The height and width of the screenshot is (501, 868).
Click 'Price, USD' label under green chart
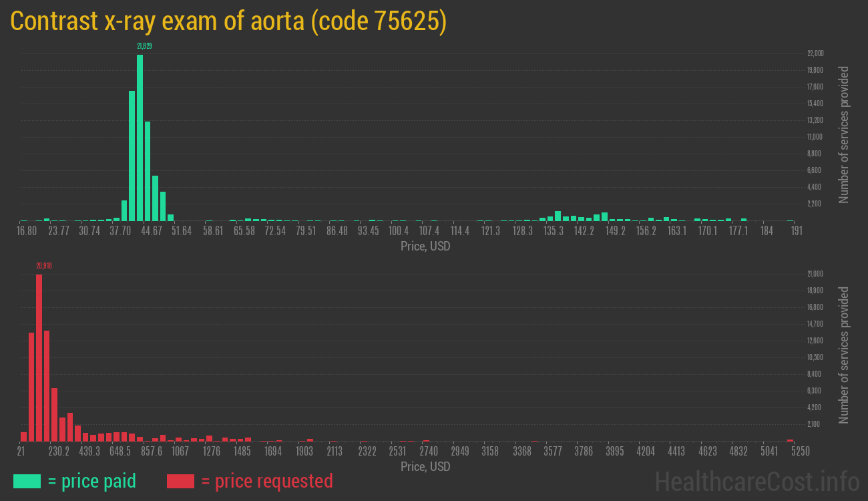pos(425,246)
